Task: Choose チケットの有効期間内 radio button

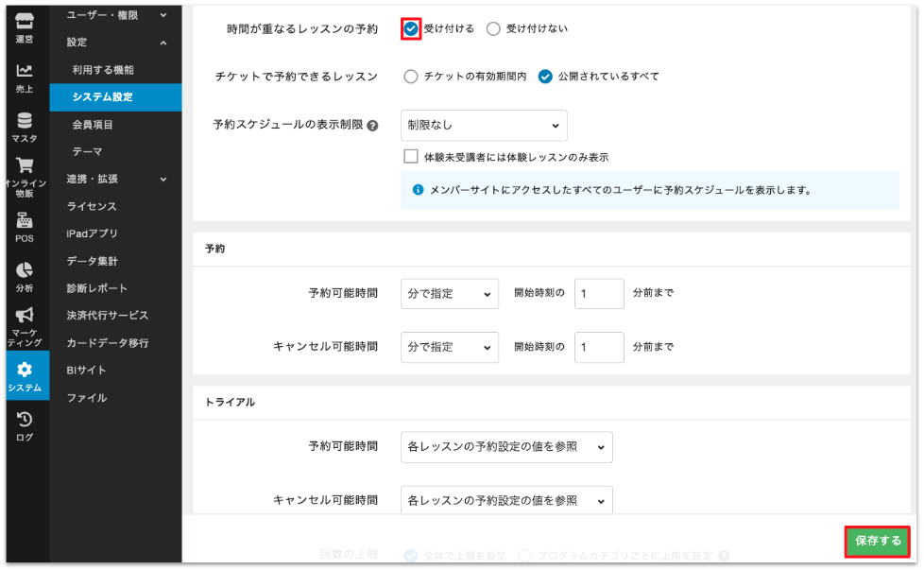Action: 410,77
